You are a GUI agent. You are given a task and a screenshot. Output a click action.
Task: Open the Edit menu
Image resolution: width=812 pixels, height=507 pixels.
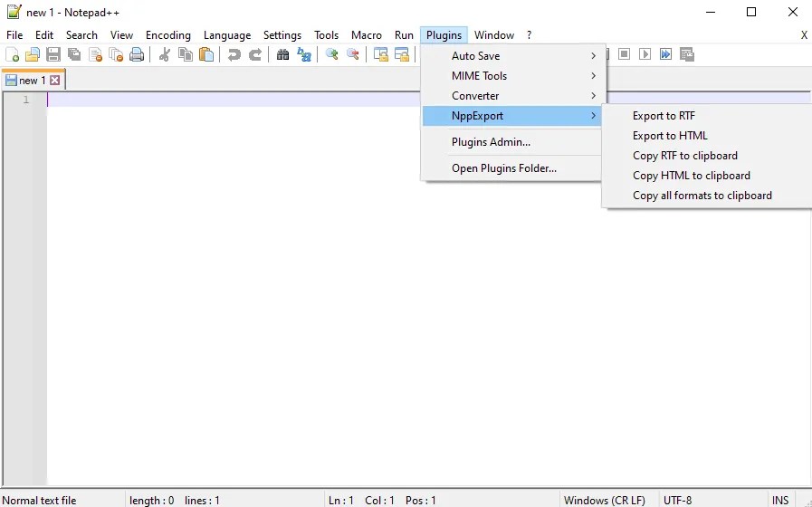(44, 35)
